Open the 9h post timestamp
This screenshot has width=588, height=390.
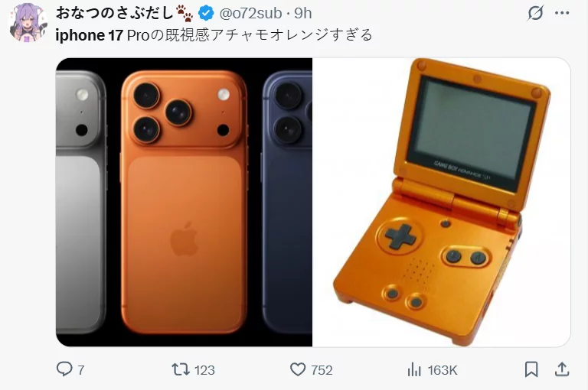point(302,13)
